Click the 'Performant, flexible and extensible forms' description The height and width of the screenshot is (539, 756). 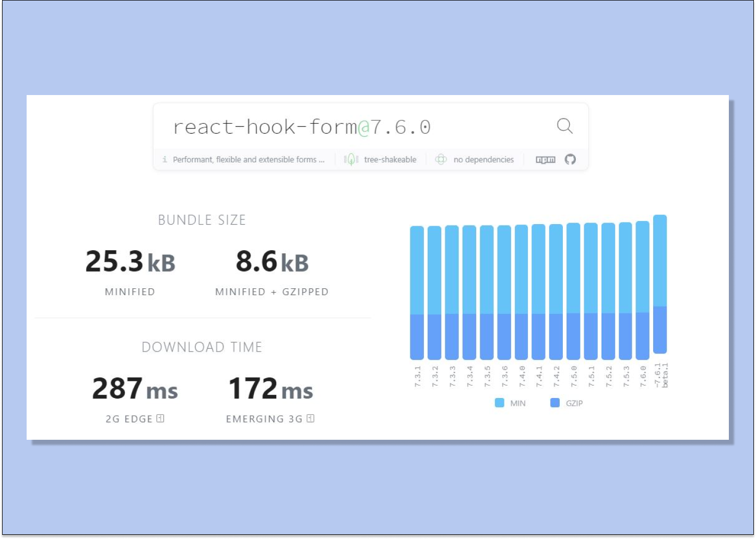(249, 160)
